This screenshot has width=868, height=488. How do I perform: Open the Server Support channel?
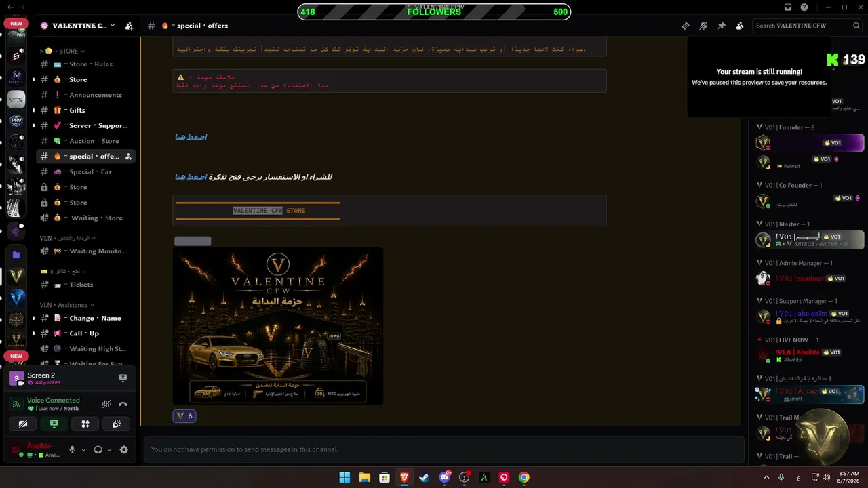point(85,125)
